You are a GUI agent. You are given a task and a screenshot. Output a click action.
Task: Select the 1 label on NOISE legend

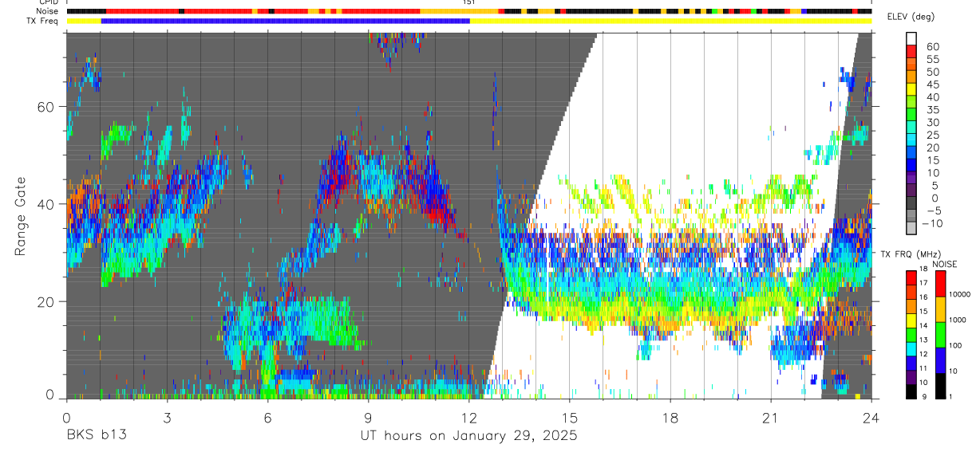950,396
